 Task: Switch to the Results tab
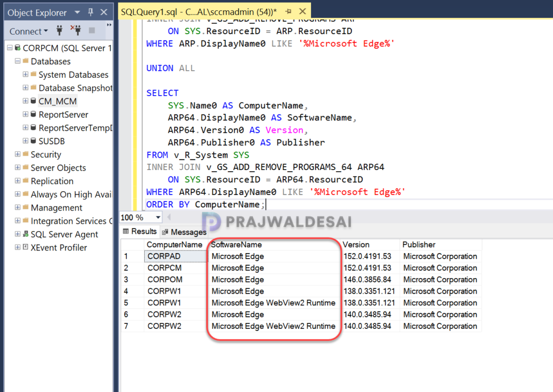(x=140, y=232)
